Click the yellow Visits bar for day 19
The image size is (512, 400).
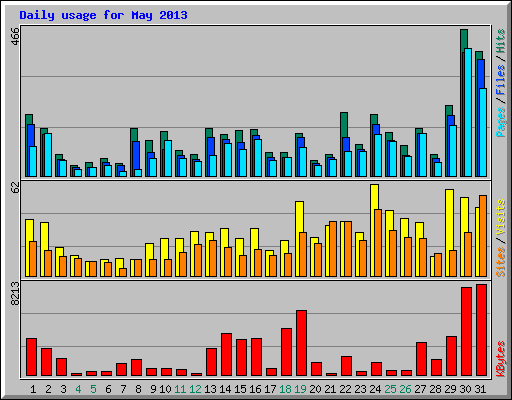click(299, 217)
